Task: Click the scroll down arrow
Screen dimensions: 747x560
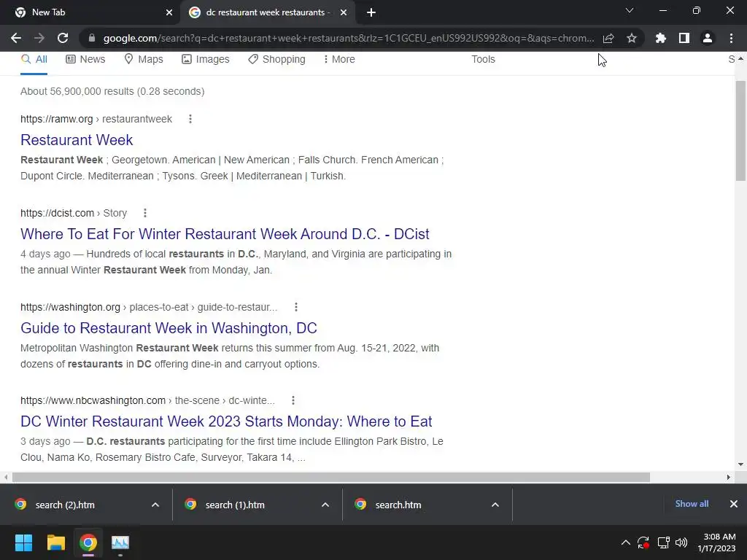Action: [x=740, y=464]
